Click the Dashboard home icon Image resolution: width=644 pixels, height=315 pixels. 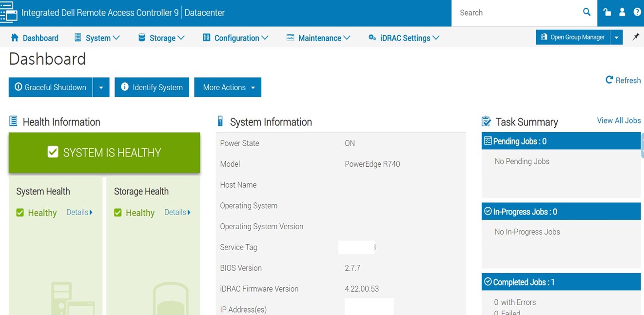click(x=15, y=38)
